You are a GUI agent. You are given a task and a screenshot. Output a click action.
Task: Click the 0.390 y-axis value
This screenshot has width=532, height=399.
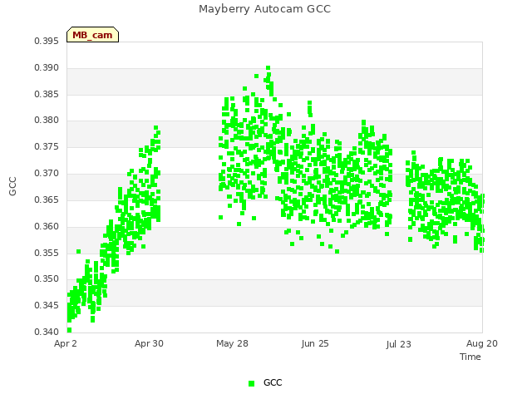click(x=47, y=68)
